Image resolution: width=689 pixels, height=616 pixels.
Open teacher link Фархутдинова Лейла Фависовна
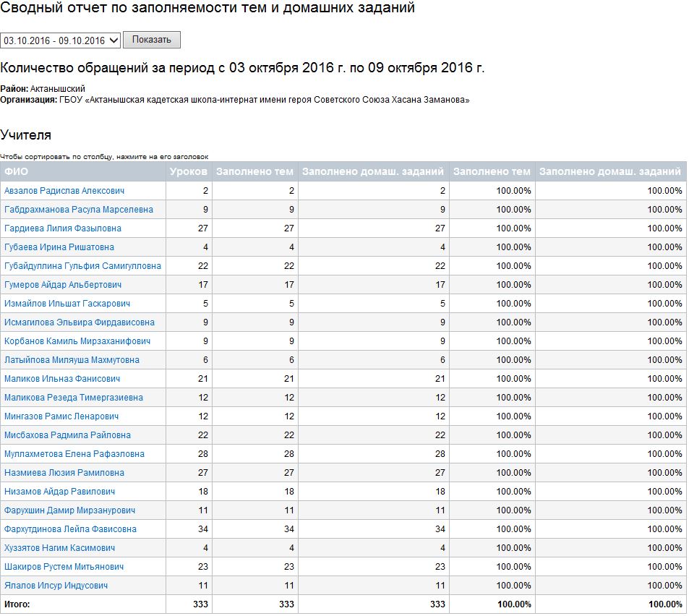[x=70, y=529]
